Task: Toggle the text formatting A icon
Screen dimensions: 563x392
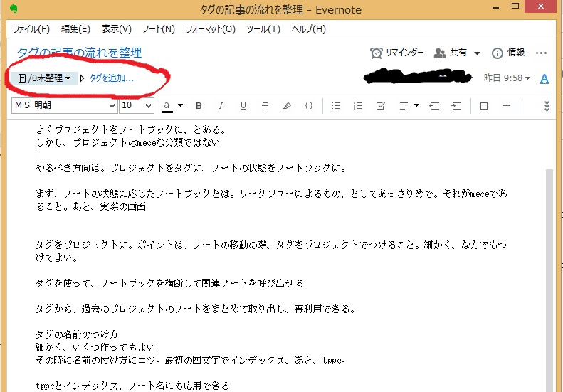Action: point(544,78)
